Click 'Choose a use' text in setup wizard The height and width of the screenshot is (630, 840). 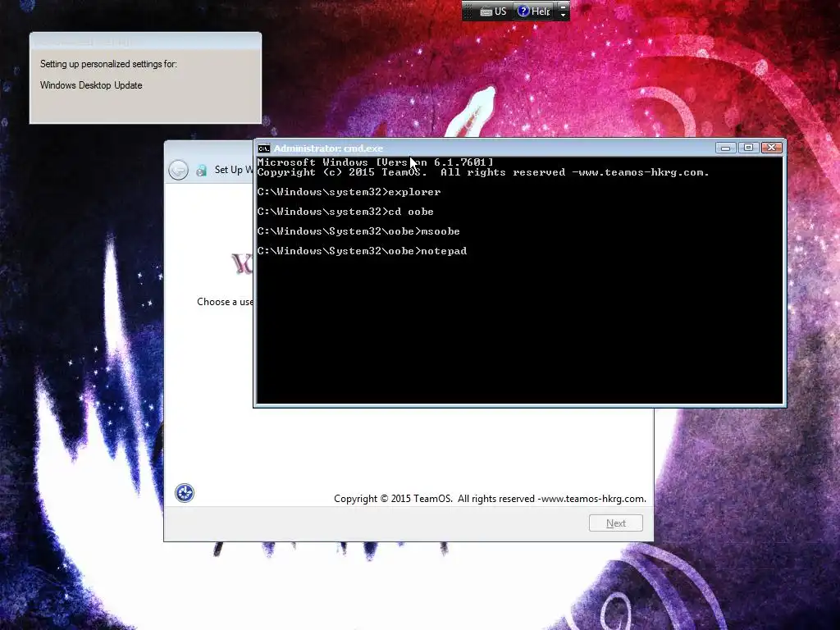click(x=225, y=302)
